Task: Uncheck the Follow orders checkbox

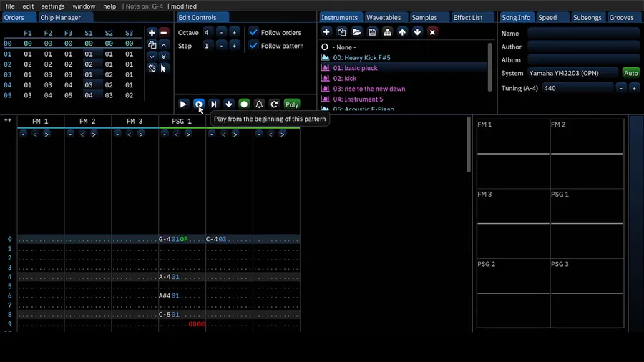Action: tap(254, 32)
